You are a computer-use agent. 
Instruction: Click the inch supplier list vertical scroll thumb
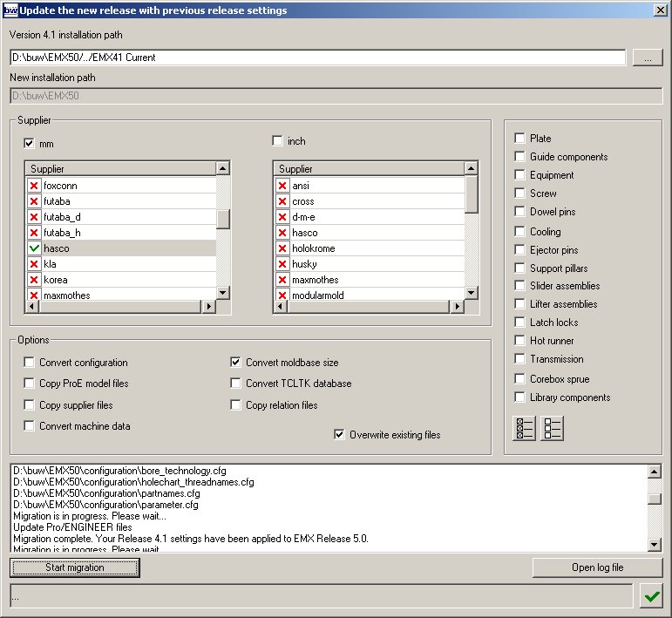[472, 194]
